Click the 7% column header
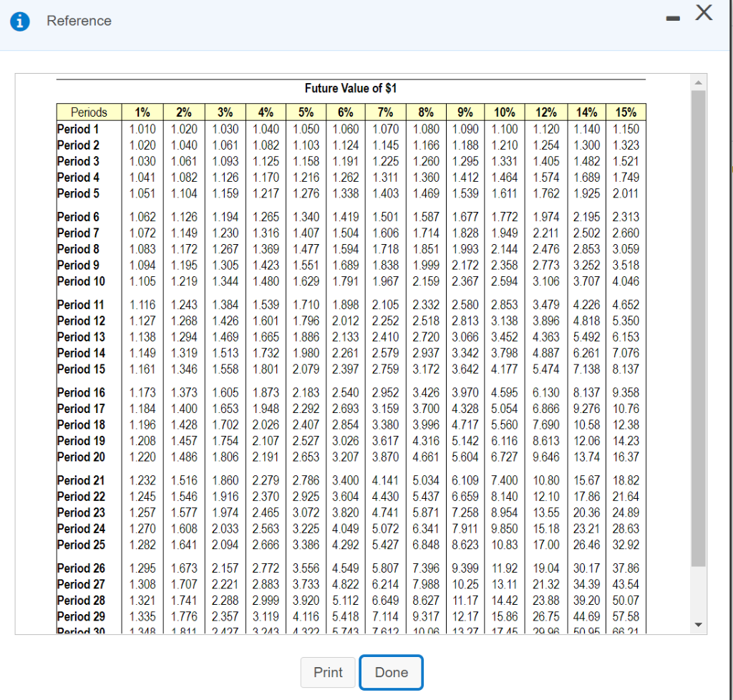This screenshot has width=733, height=700. click(386, 112)
